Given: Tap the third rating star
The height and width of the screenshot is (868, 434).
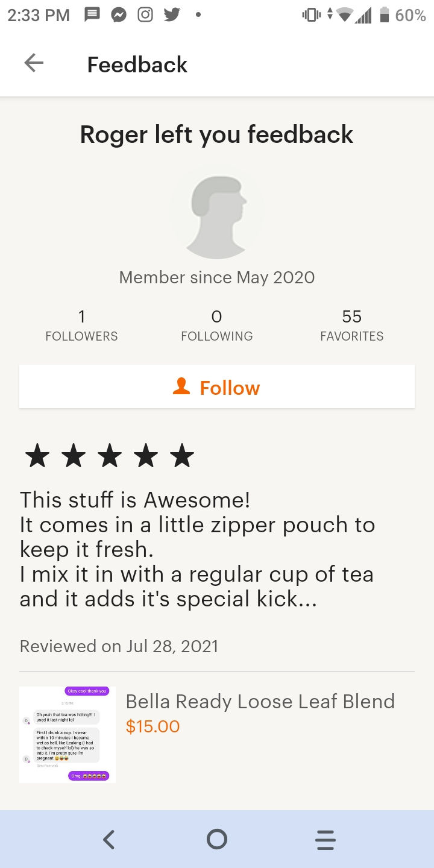Looking at the screenshot, I should click(x=110, y=456).
